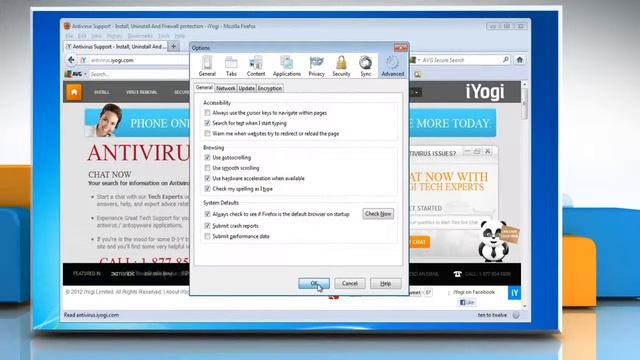This screenshot has height=360, width=640.
Task: Open the Content options panel icon
Action: pos(256,66)
